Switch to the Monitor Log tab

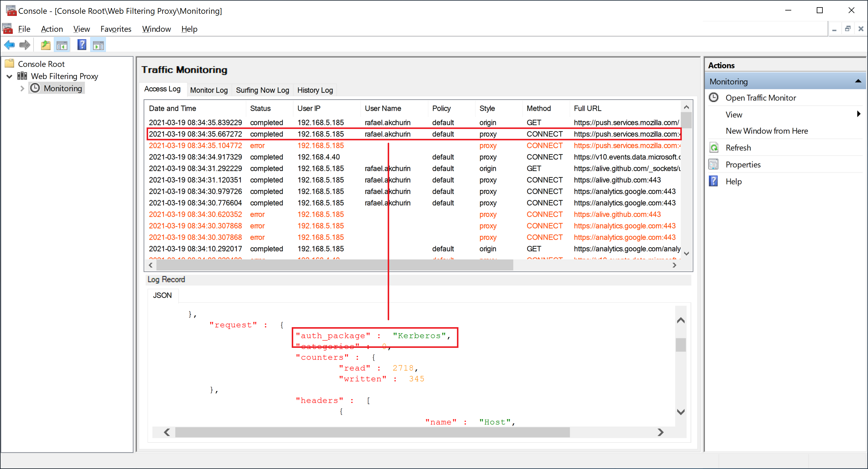pyautogui.click(x=209, y=90)
